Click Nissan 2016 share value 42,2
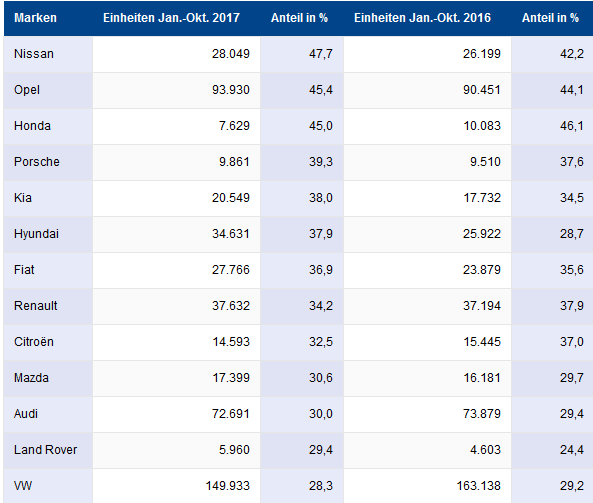Image resolution: width=593 pixels, height=503 pixels. [x=572, y=54]
